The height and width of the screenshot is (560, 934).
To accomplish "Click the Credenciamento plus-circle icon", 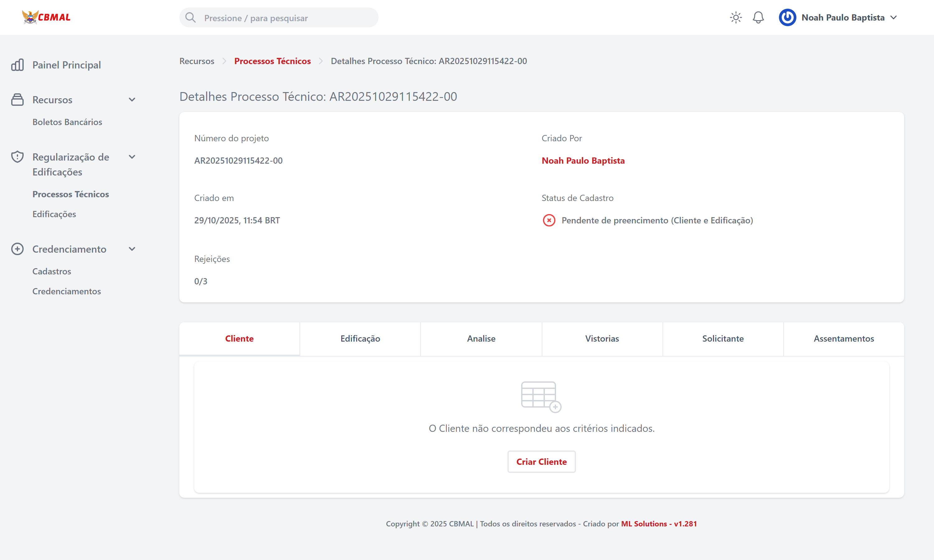I will (17, 249).
